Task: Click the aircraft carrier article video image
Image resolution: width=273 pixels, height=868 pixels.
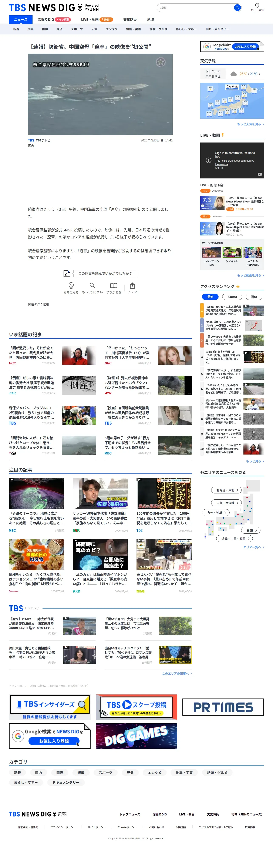Action: 100,94
